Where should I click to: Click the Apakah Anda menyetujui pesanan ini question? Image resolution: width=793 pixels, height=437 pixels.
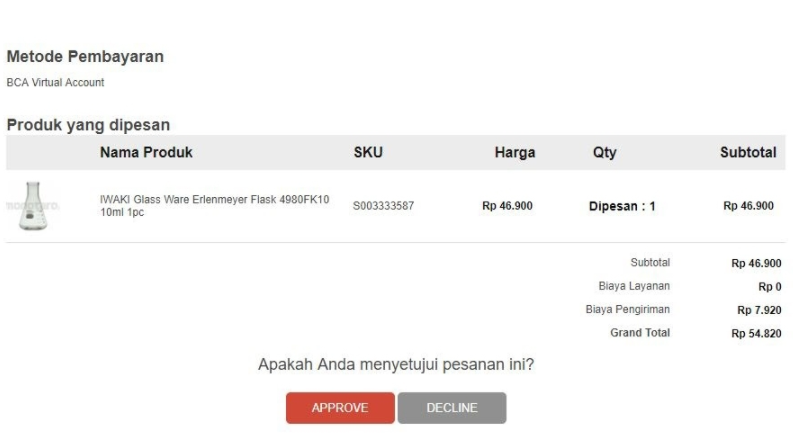[x=396, y=364]
